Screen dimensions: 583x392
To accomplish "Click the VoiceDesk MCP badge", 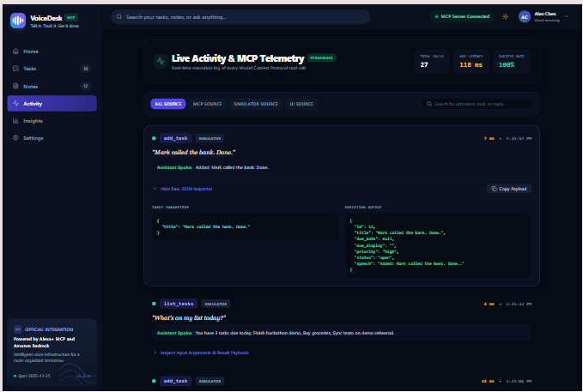I will [x=71, y=17].
